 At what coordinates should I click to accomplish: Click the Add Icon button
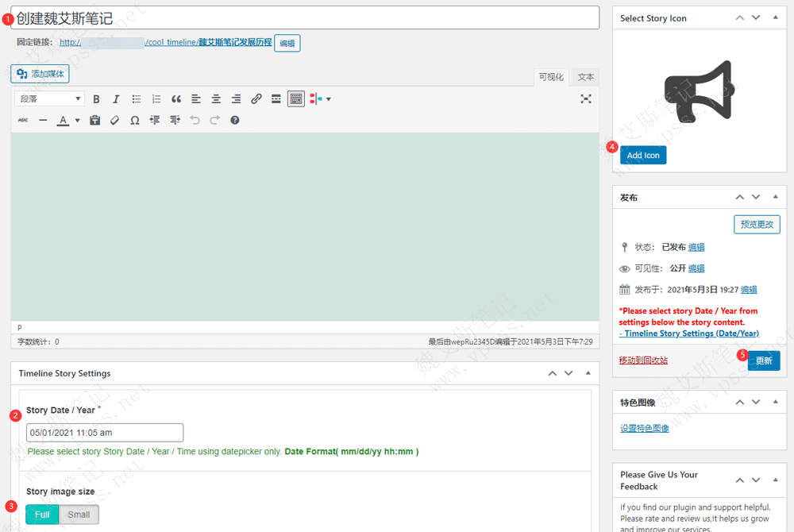pos(643,156)
